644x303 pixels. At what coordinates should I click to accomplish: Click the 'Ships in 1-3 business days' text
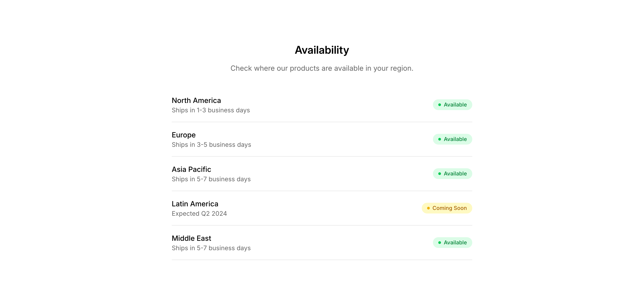pos(210,110)
